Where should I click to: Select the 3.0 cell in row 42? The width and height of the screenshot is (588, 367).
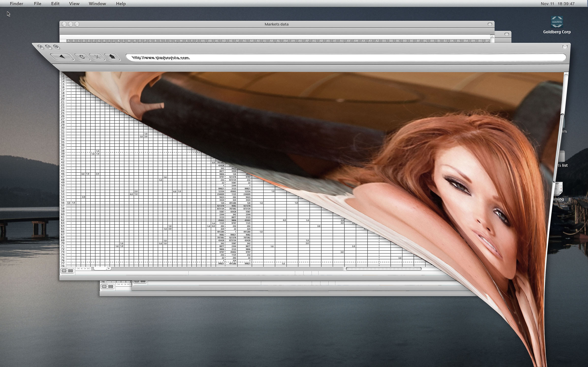(213, 162)
